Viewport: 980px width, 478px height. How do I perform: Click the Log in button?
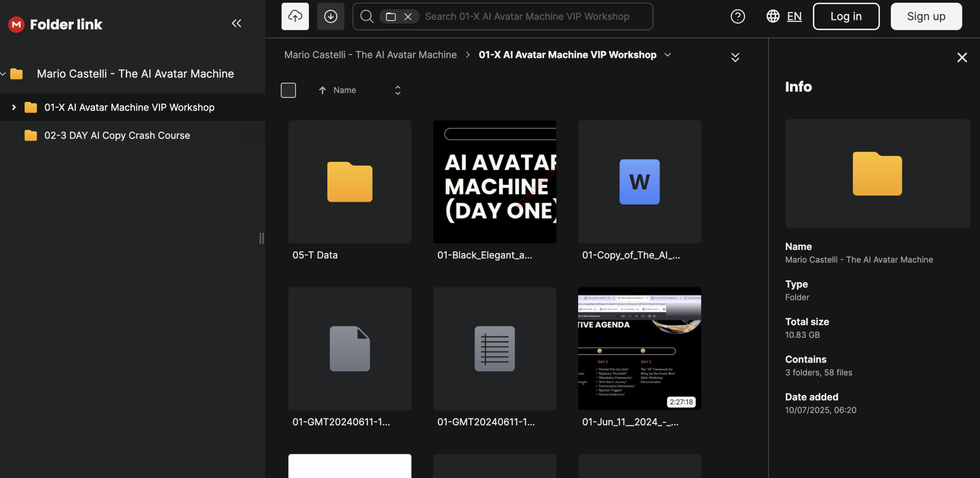point(846,16)
